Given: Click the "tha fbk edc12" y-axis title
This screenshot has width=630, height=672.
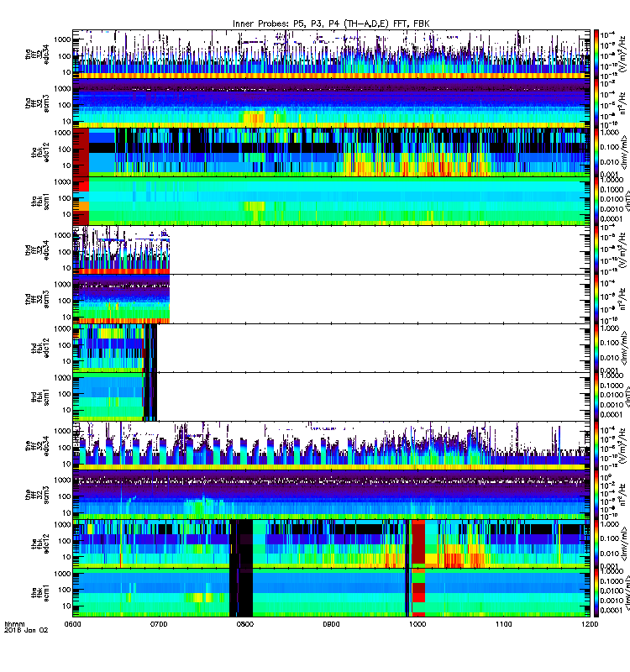Looking at the screenshot, I should pyautogui.click(x=40, y=152).
